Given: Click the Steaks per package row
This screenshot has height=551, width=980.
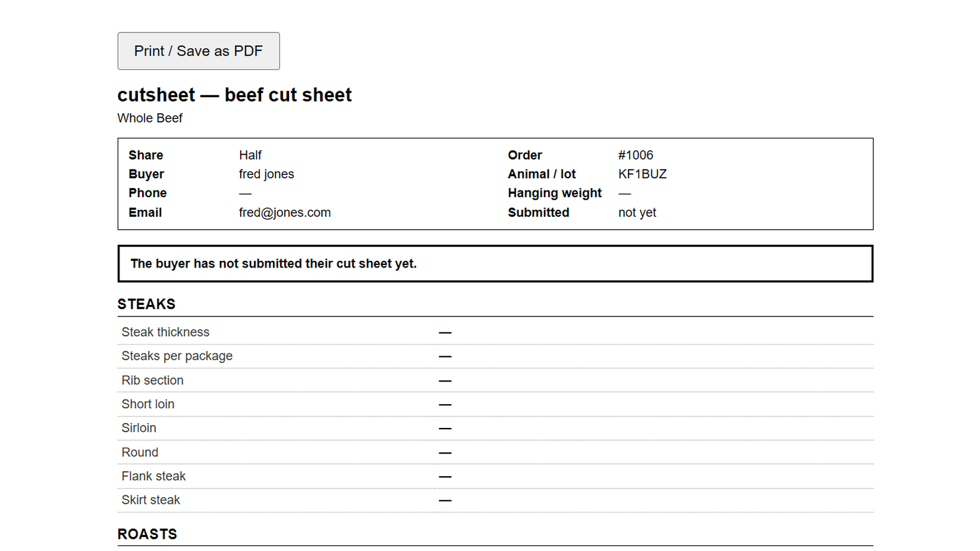Looking at the screenshot, I should [496, 356].
